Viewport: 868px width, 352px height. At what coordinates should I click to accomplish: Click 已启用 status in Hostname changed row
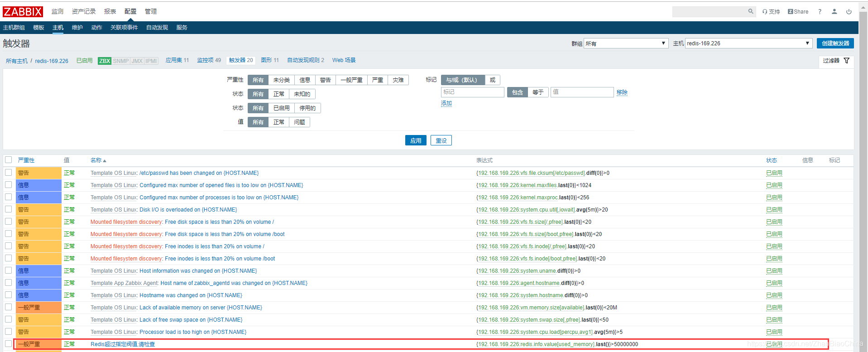[774, 295]
